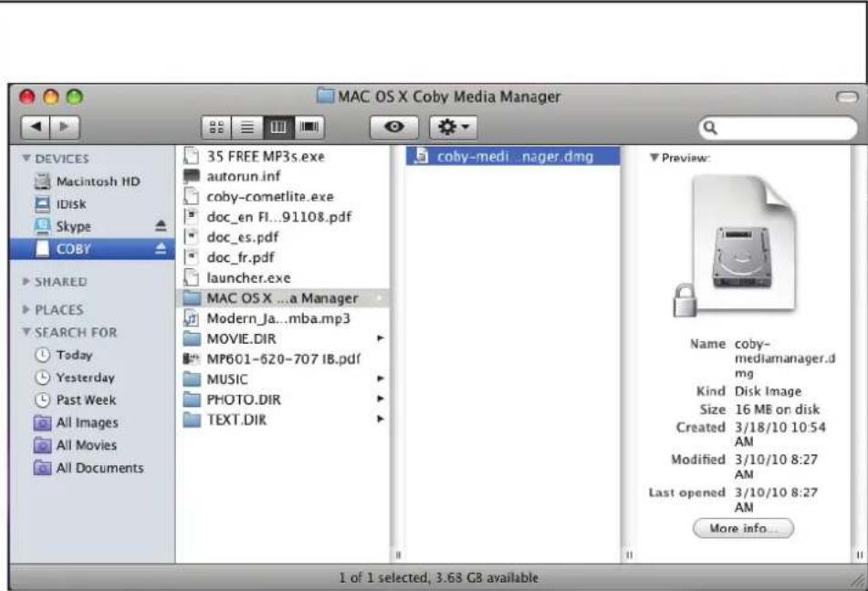Click the MOVIE.DIR folder icon
The image size is (868, 591).
pos(192,338)
